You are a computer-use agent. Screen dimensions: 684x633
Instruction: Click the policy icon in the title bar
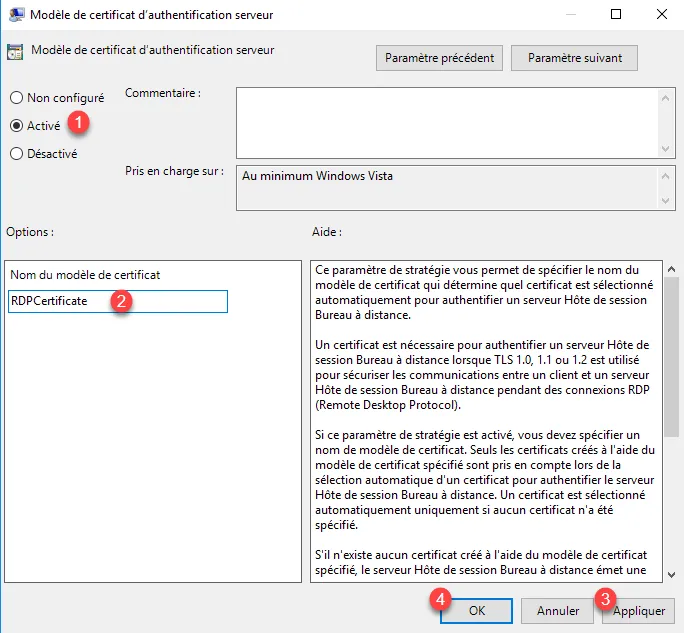(x=15, y=15)
